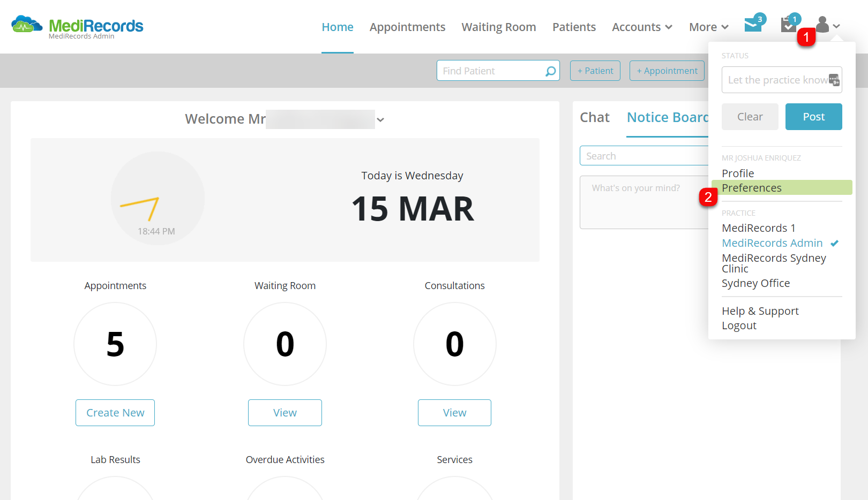868x500 pixels.
Task: Click View under Consultations
Action: [454, 413]
